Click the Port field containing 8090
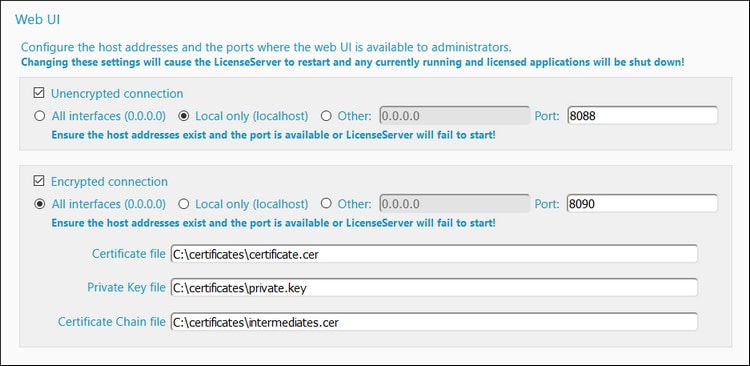The image size is (750, 366). pyautogui.click(x=642, y=203)
